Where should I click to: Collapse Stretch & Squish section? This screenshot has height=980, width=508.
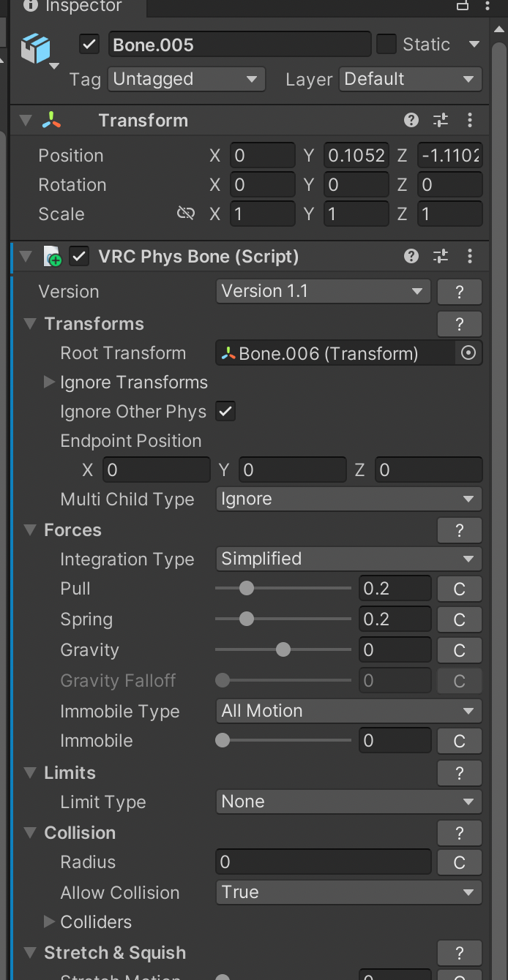point(31,953)
